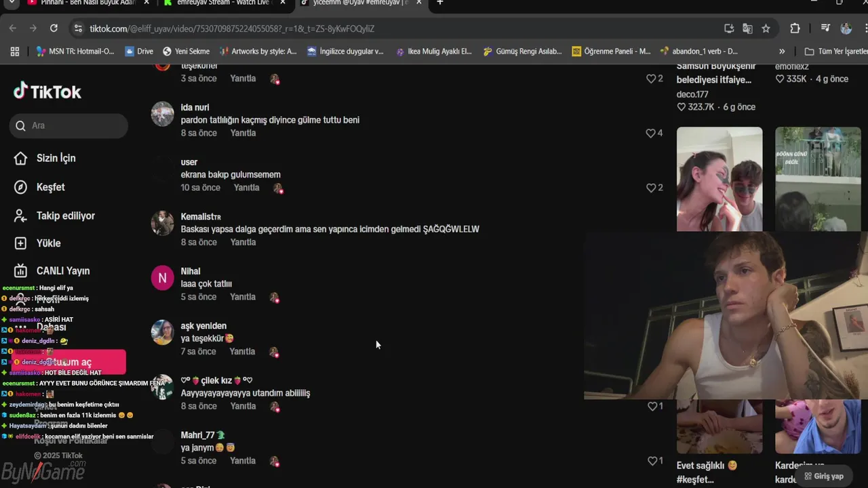Click Samsun Büyükşehir belediyesi video title

pos(716,73)
